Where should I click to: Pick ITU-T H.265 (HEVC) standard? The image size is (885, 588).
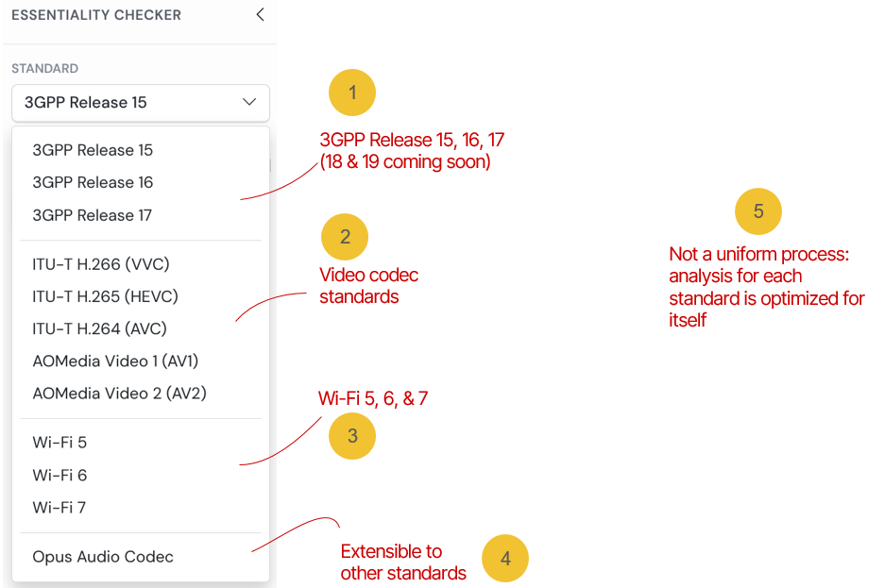tap(141, 296)
